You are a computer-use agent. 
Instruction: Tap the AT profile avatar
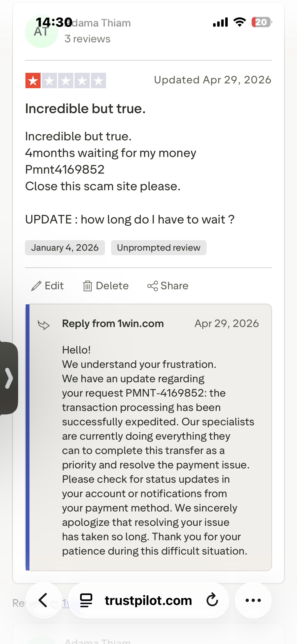[42, 31]
